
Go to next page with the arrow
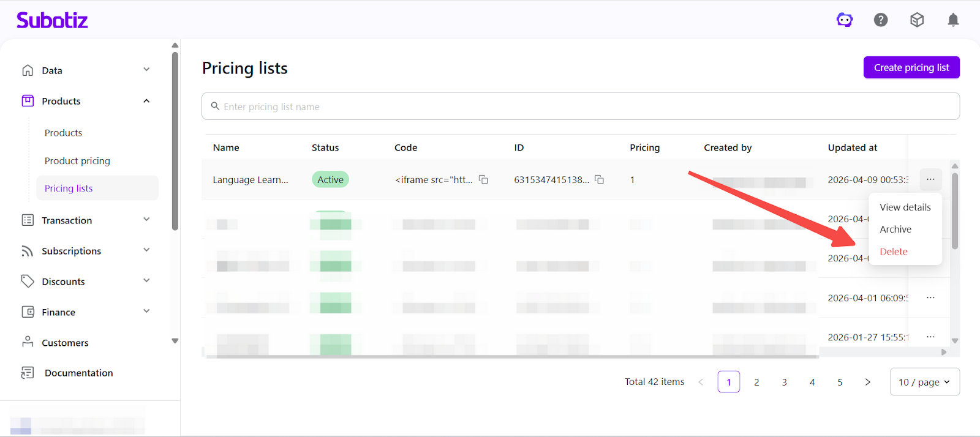coord(867,382)
